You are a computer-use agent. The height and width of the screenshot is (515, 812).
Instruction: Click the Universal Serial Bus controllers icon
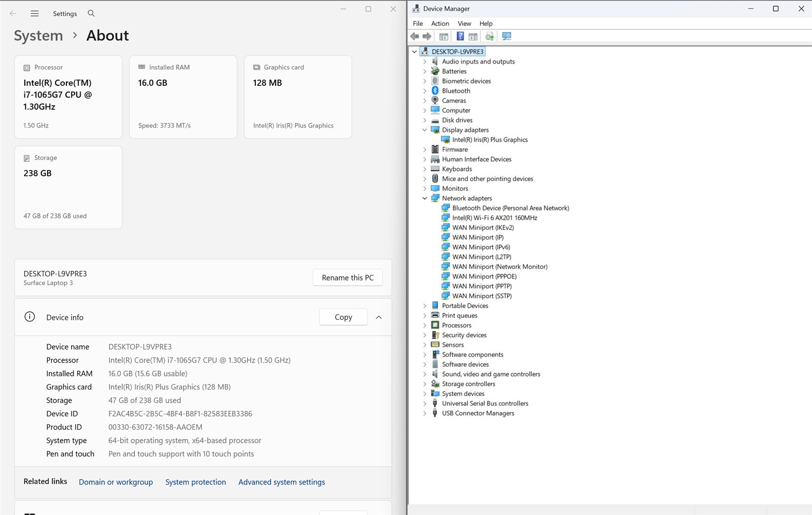click(x=435, y=403)
